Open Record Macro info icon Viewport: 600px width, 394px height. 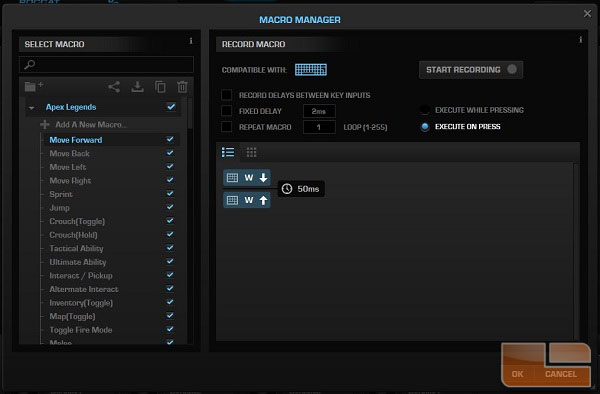pyautogui.click(x=580, y=39)
